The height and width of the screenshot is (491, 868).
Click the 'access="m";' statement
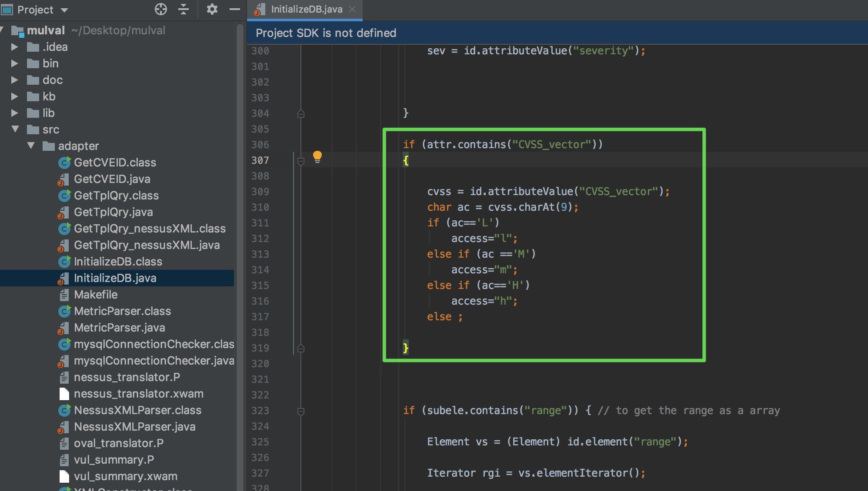point(484,270)
